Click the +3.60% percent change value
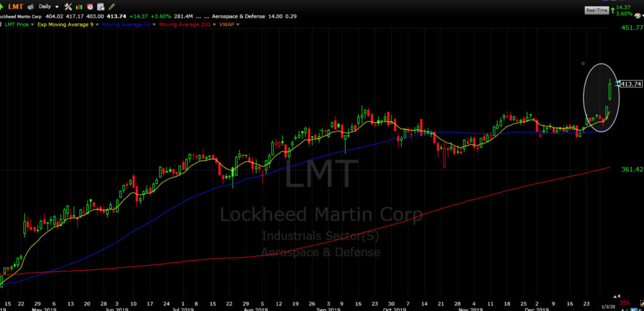The image size is (644, 311). point(160,16)
